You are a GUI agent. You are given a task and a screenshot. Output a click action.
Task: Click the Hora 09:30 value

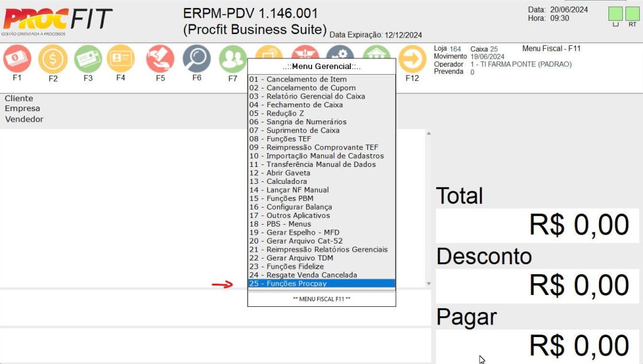(559, 18)
